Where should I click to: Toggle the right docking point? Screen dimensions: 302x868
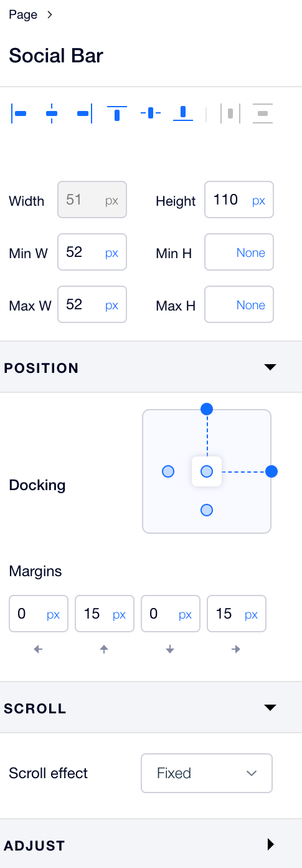pos(271,471)
